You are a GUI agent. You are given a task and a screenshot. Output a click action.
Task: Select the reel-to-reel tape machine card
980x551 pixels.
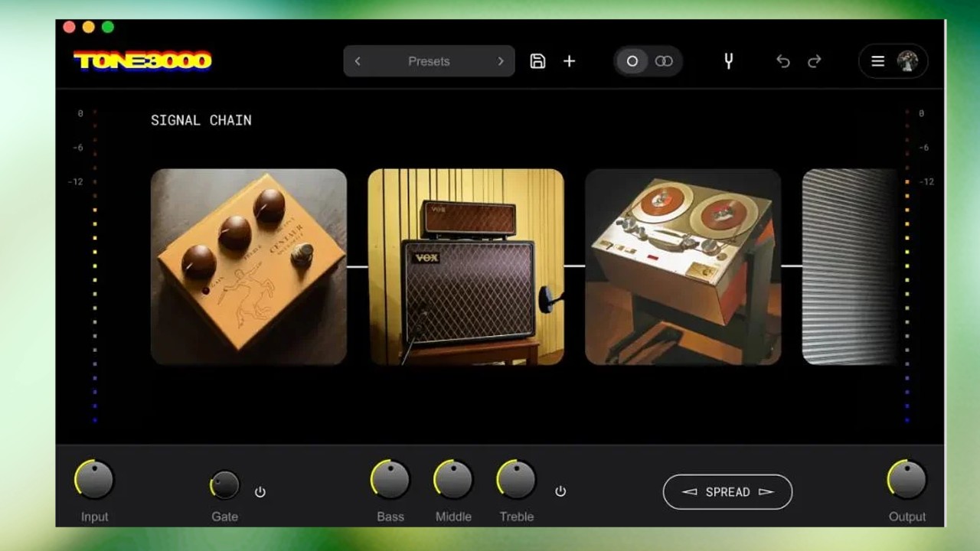[x=683, y=266]
